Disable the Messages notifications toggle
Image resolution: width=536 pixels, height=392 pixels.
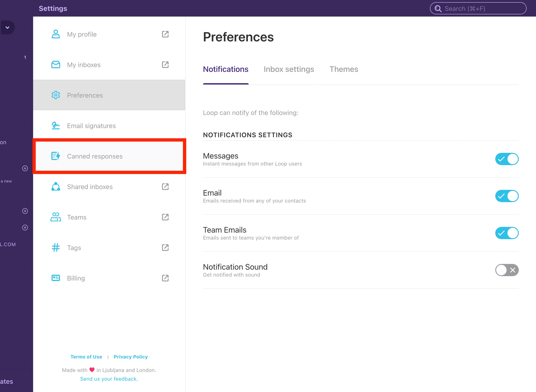(507, 159)
